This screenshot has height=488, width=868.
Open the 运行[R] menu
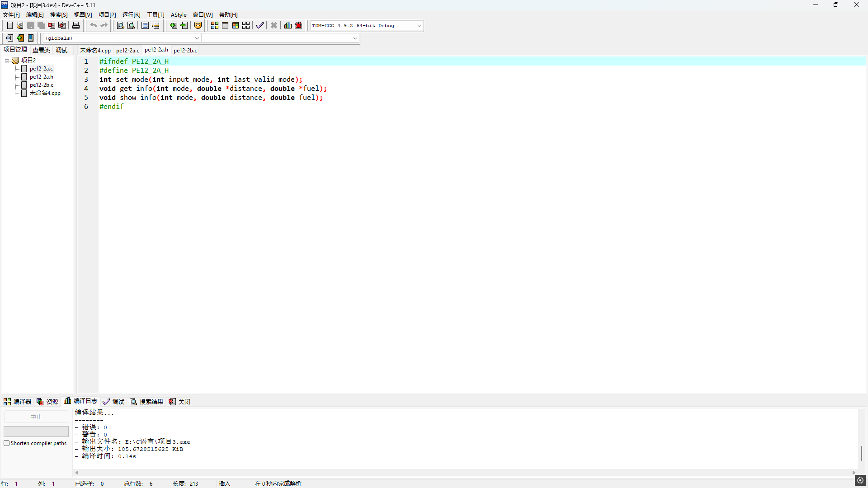tap(131, 15)
